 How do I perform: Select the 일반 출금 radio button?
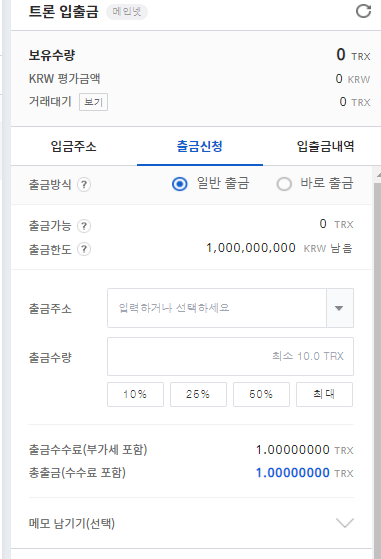tap(180, 184)
